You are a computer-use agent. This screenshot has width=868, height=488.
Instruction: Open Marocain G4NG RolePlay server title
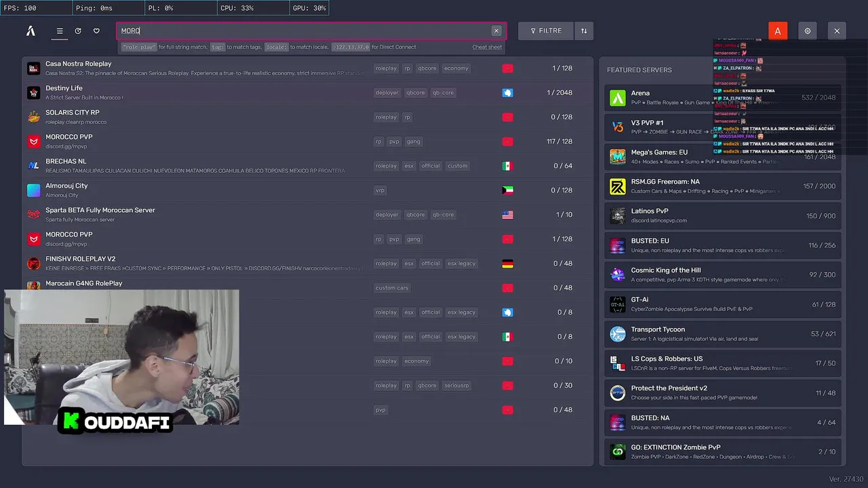tap(84, 283)
